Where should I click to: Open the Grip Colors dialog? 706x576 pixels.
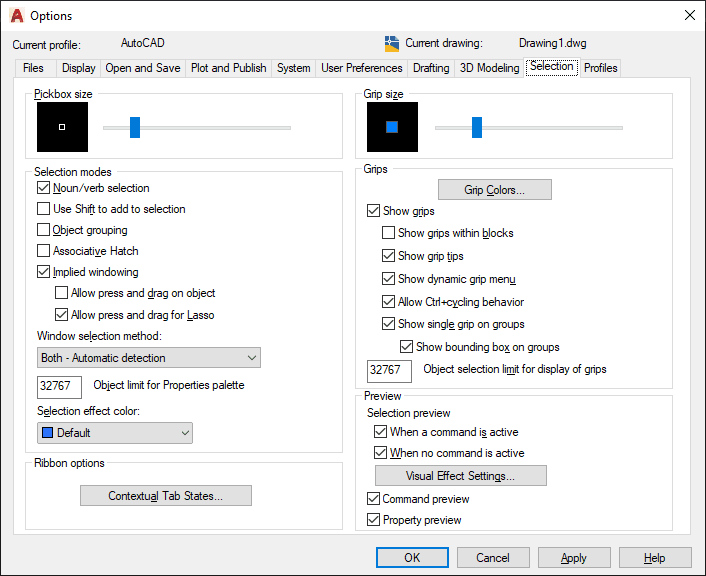[494, 190]
